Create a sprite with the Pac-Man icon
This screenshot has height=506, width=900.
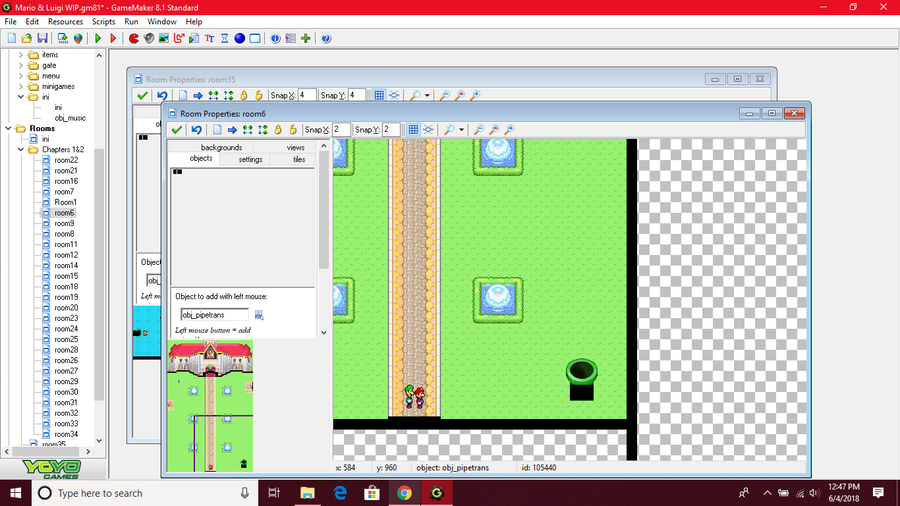(133, 38)
